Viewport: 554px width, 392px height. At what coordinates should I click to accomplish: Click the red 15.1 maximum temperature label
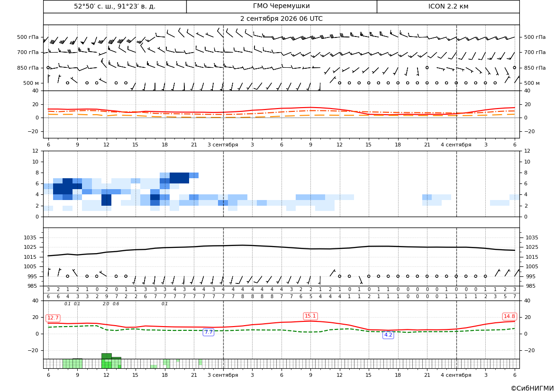(310, 316)
